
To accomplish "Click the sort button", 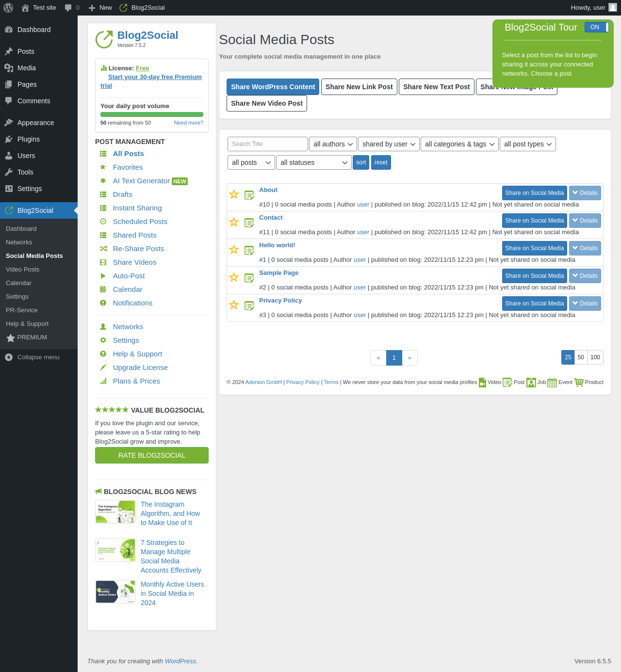I will (361, 162).
